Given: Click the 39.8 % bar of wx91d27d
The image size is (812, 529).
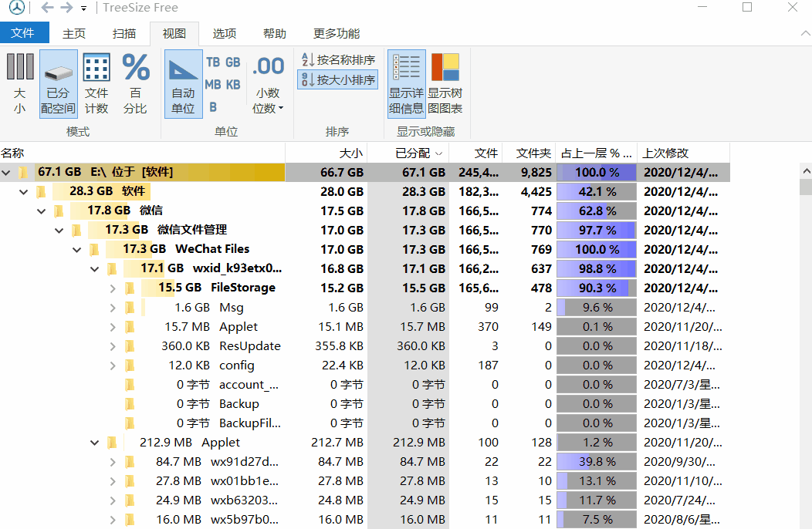Looking at the screenshot, I should [597, 462].
